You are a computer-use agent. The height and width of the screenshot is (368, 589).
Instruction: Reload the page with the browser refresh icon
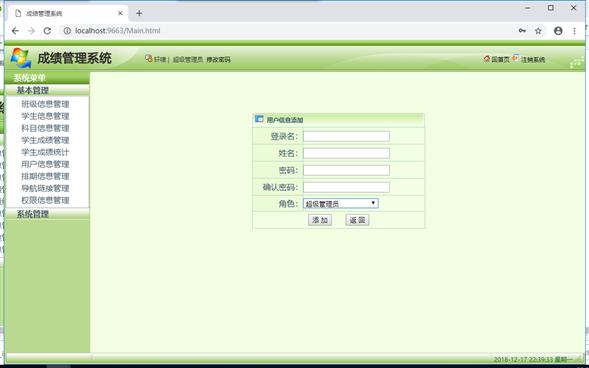pos(47,31)
